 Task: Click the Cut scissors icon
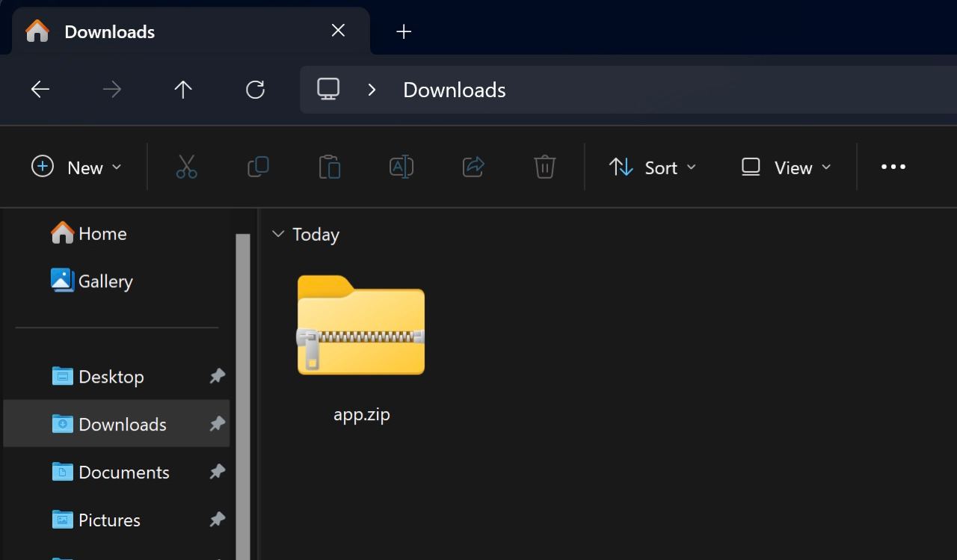point(186,167)
